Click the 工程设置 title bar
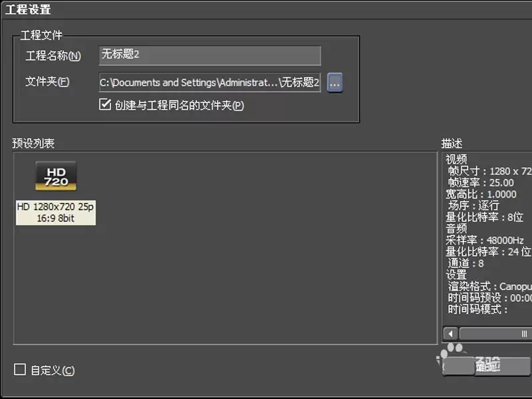Viewport: 532px width, 399px height. pos(266,9)
